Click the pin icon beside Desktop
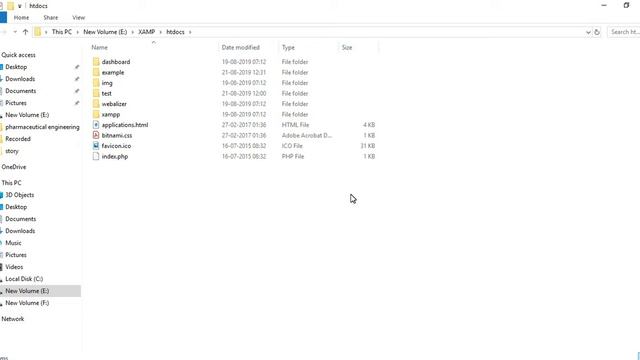This screenshot has height=360, width=640. pyautogui.click(x=77, y=67)
